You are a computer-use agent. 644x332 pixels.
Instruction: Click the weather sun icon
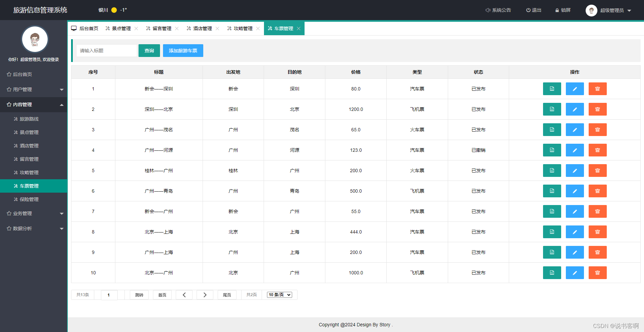(x=114, y=10)
